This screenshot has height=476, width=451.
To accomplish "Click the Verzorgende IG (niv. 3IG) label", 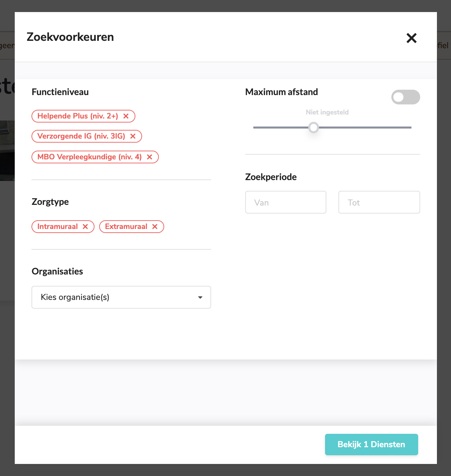I will [81, 136].
